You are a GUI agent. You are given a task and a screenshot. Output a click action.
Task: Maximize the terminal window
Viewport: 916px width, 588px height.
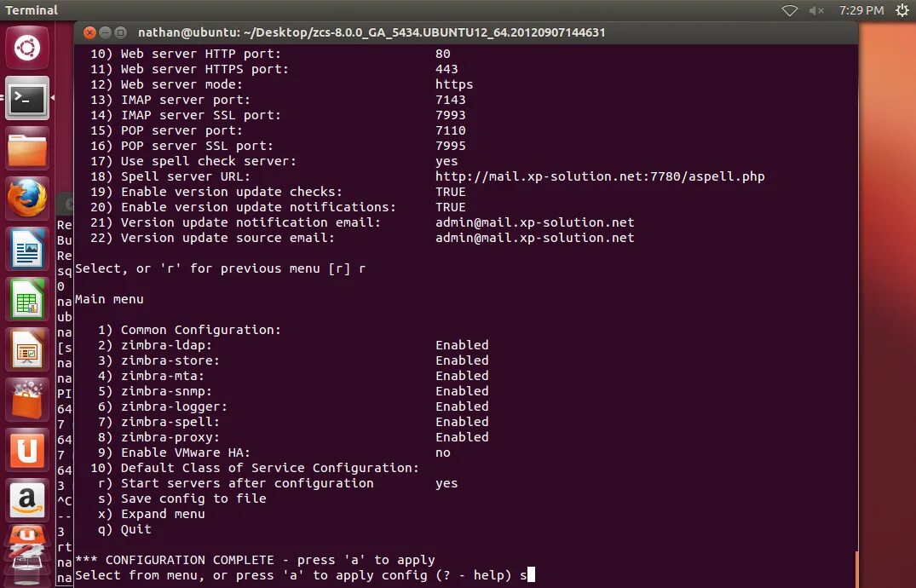pos(120,32)
